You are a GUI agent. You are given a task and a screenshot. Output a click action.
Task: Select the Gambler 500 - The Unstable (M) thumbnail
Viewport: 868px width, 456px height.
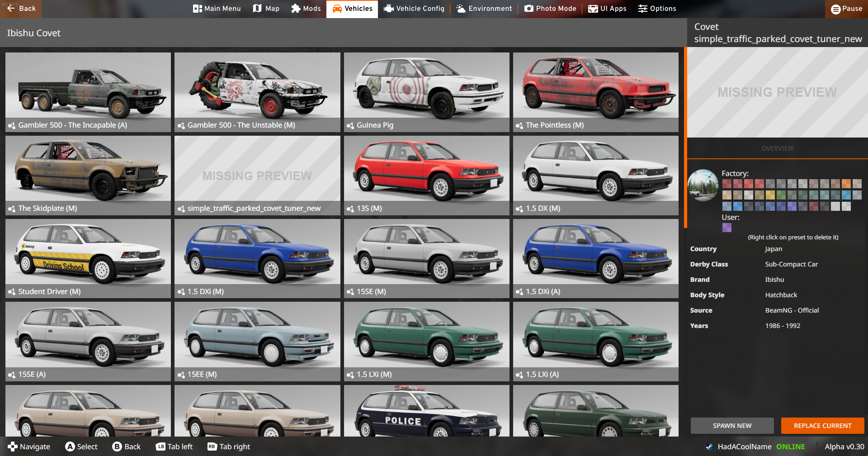pos(257,92)
